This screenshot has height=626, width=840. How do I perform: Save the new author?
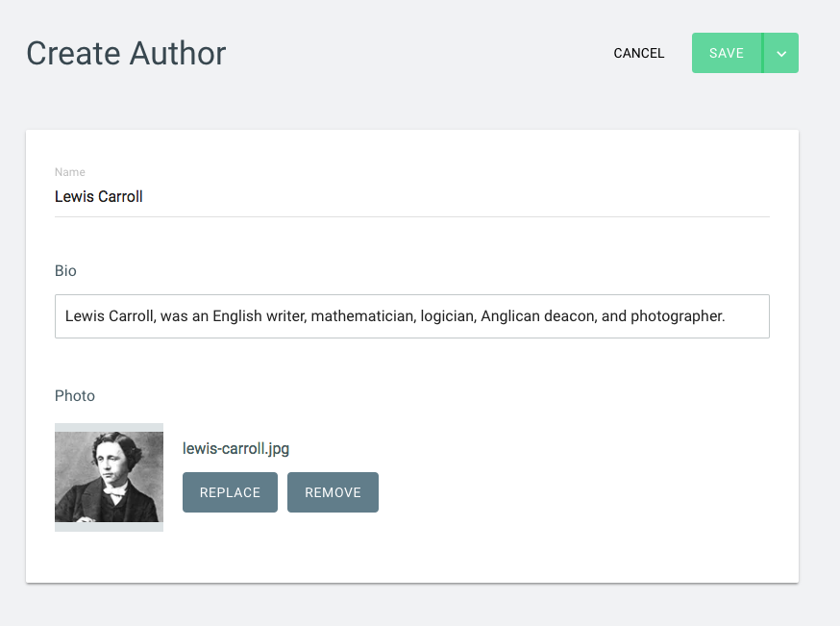pos(727,53)
